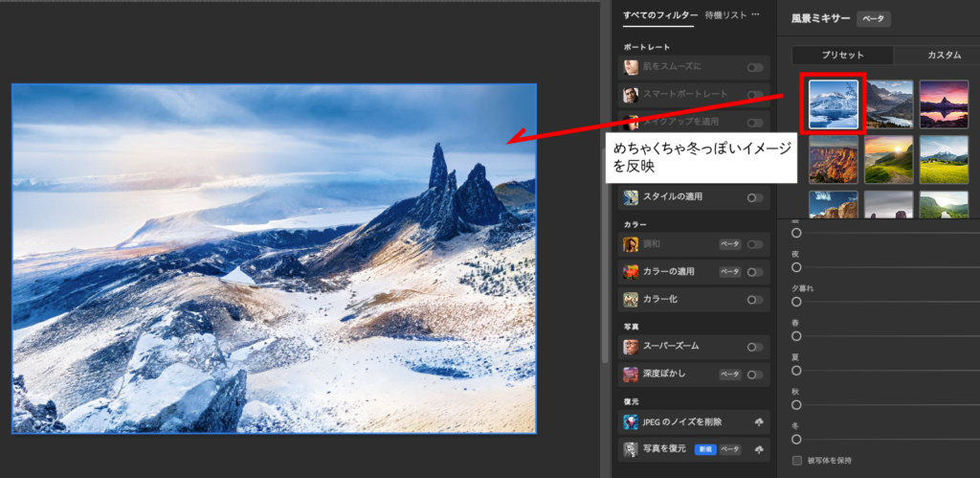The image size is (980, 478).
Task: Select the 調和 filter icon
Action: (631, 244)
